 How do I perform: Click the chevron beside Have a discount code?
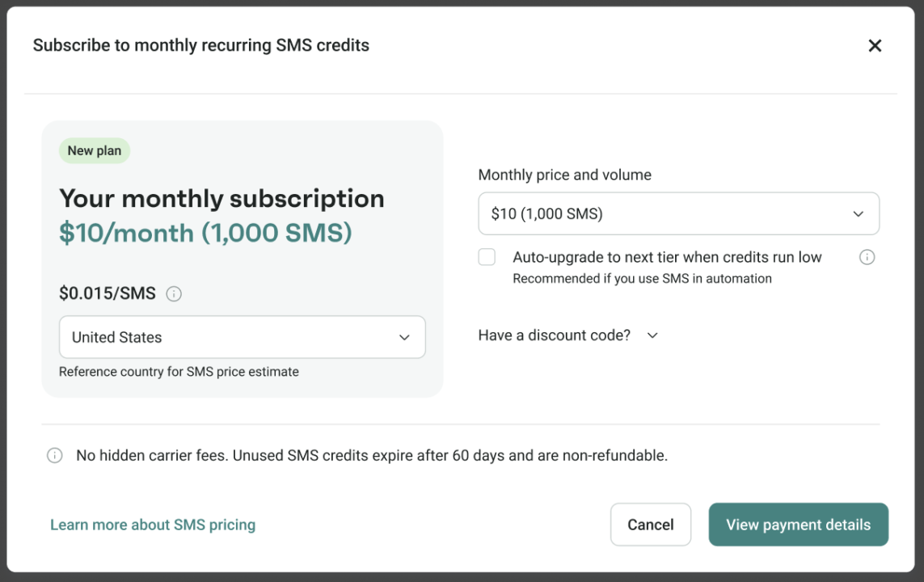653,335
